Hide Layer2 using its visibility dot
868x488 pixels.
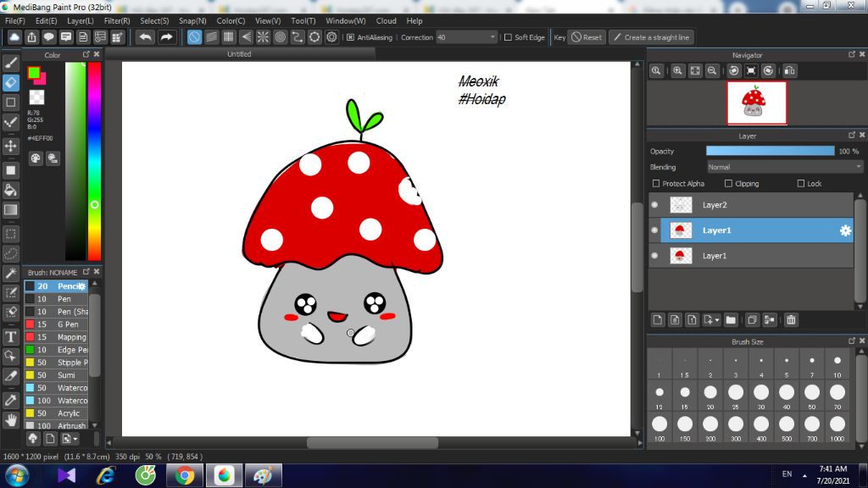(654, 205)
